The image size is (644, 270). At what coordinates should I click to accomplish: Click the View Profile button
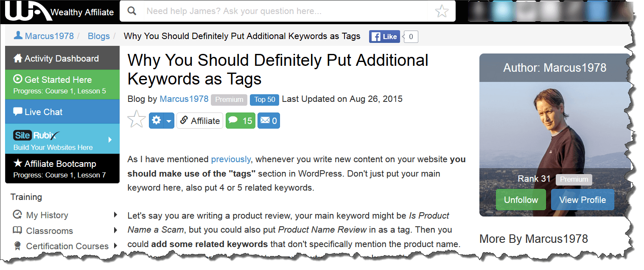pos(582,200)
